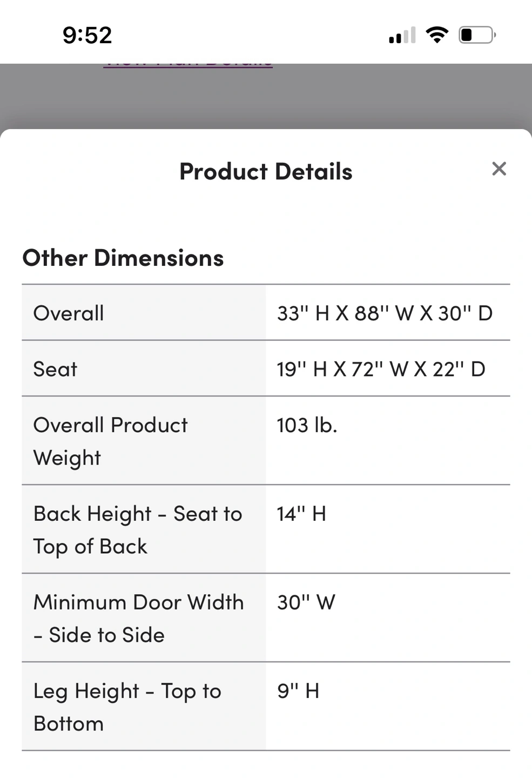532x778 pixels.
Task: Select the Overall dimensions row label
Action: pyautogui.click(x=69, y=313)
